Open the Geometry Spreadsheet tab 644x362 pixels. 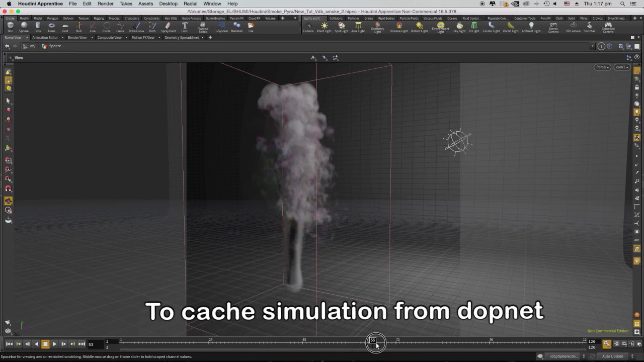(x=182, y=38)
